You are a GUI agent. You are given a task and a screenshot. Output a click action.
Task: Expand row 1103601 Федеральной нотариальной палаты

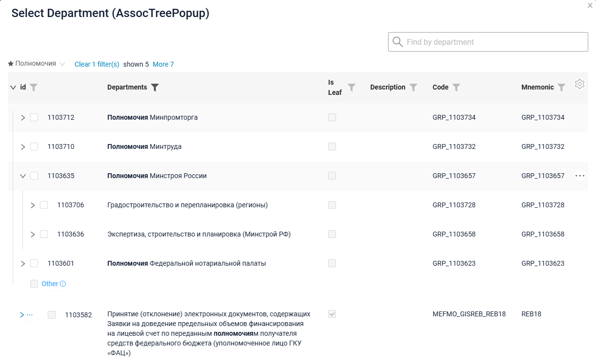[23, 264]
